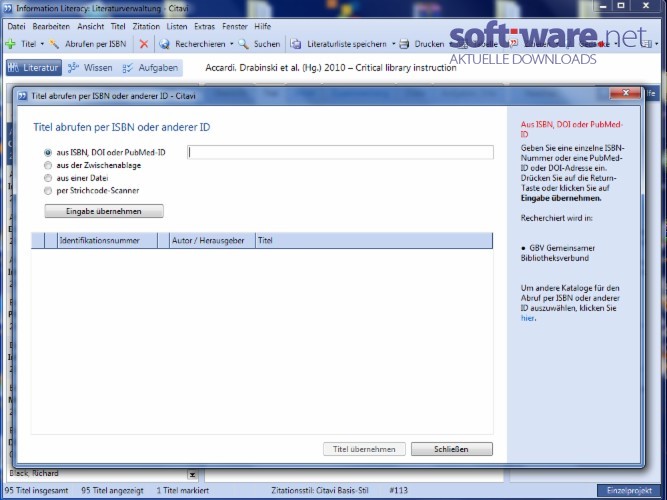This screenshot has height=500, width=667.
Task: Click the Suchen magnifier icon
Action: pos(243,44)
